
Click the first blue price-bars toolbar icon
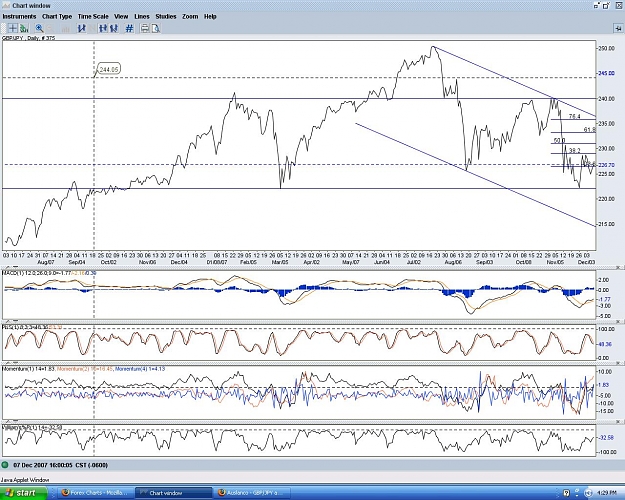tap(82, 28)
